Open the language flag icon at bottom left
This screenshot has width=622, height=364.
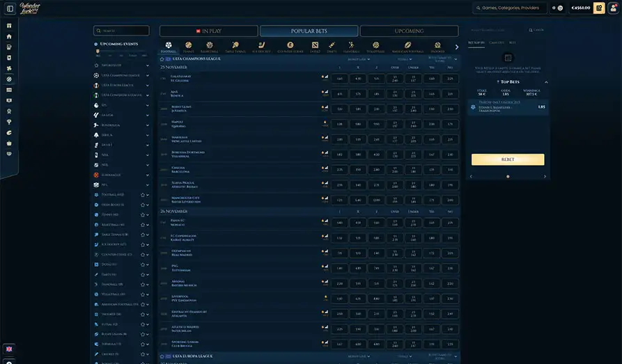[9, 349]
